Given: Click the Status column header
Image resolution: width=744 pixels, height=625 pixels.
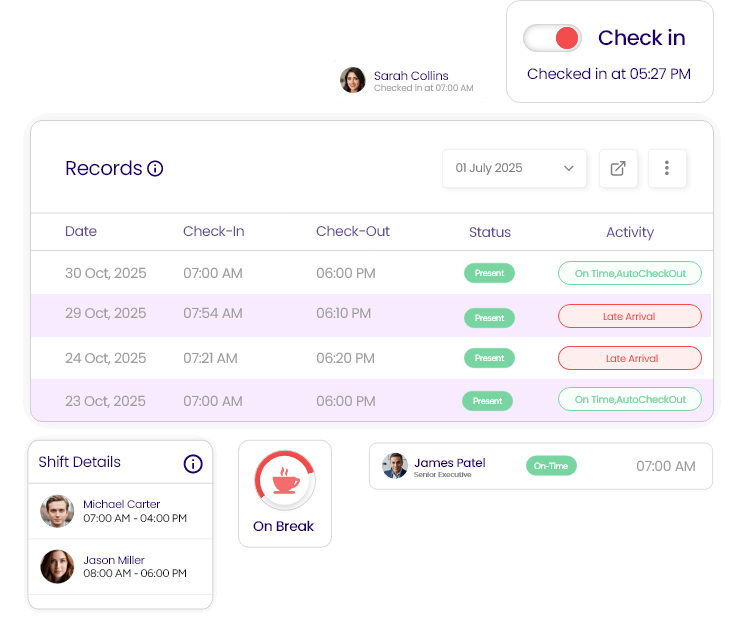Looking at the screenshot, I should tap(489, 232).
